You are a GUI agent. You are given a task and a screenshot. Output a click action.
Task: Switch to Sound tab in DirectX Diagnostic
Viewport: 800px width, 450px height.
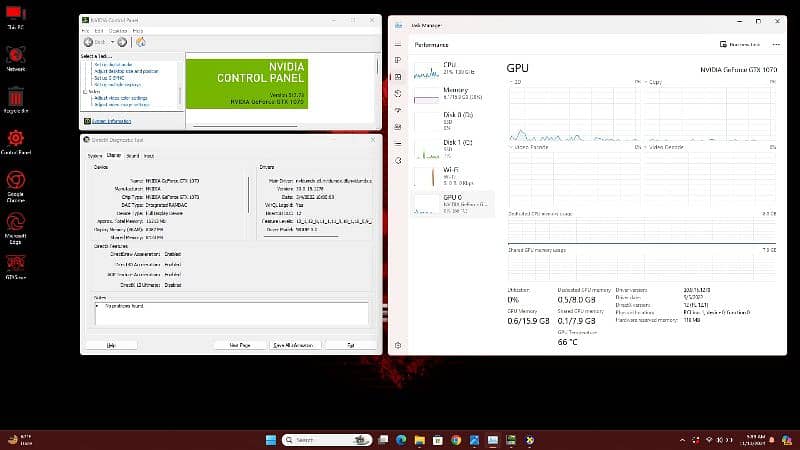click(132, 156)
